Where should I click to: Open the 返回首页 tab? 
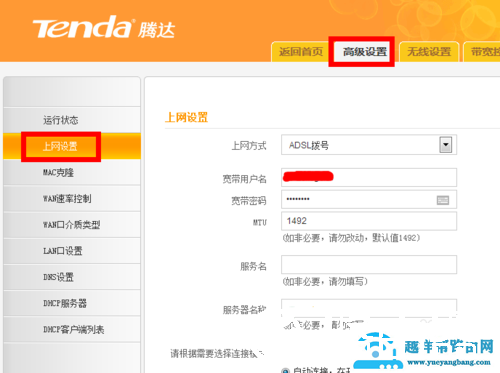tap(301, 52)
